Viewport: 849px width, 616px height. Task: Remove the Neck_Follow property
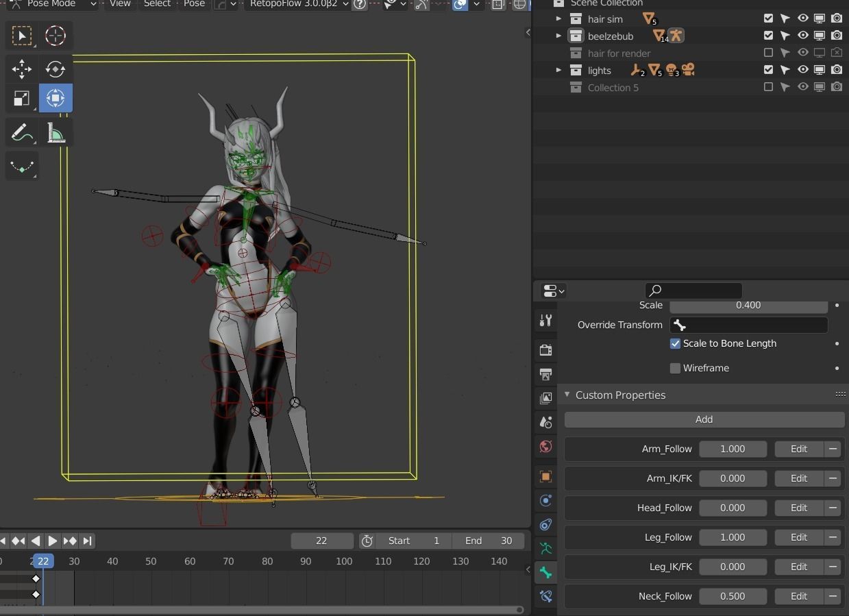833,596
